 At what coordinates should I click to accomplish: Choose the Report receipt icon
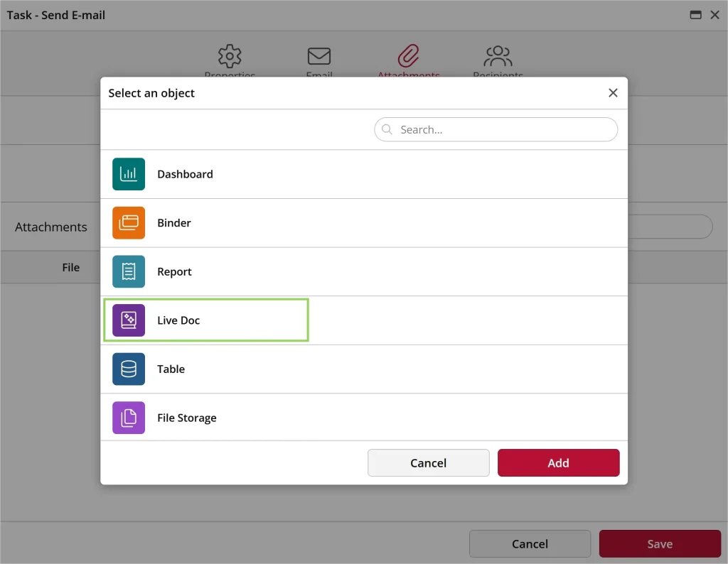point(129,271)
